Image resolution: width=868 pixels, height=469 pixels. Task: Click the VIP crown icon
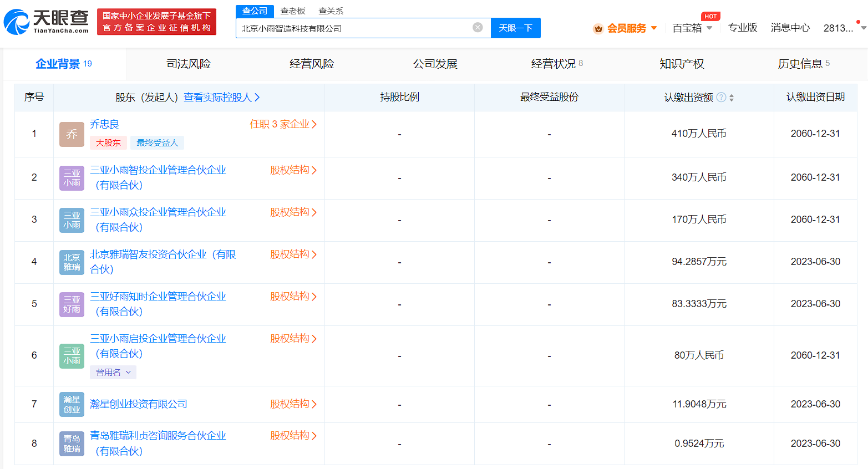click(x=598, y=28)
